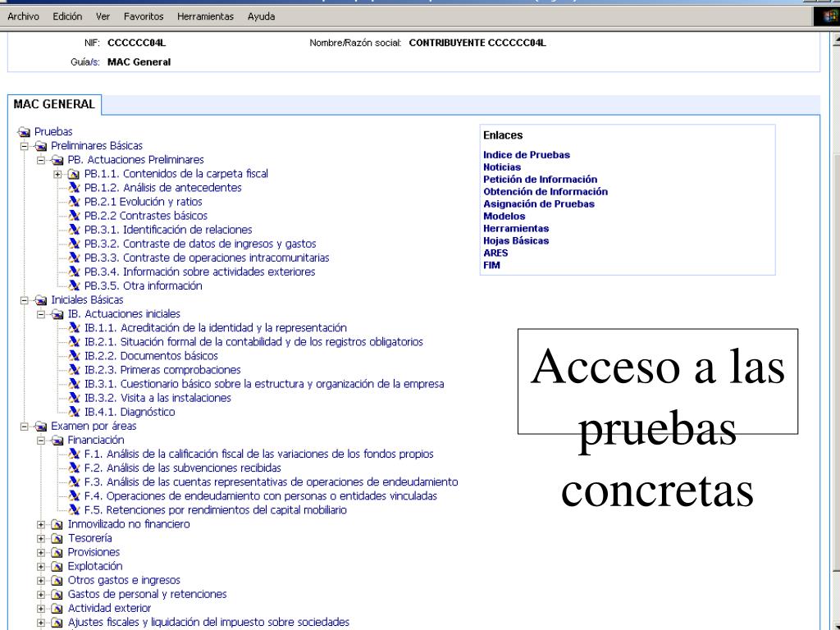Click the icon beside F.2. subvenciones recibidas

tap(75, 468)
